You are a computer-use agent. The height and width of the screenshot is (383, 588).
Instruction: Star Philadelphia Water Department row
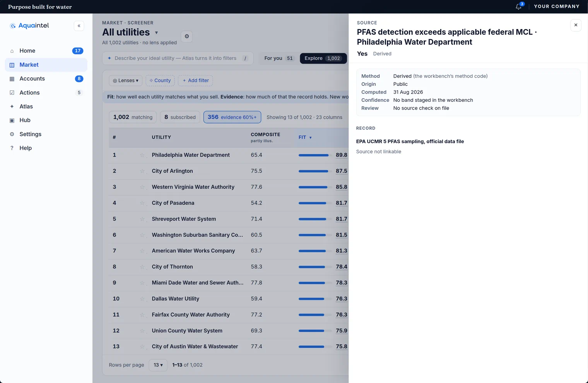142,155
